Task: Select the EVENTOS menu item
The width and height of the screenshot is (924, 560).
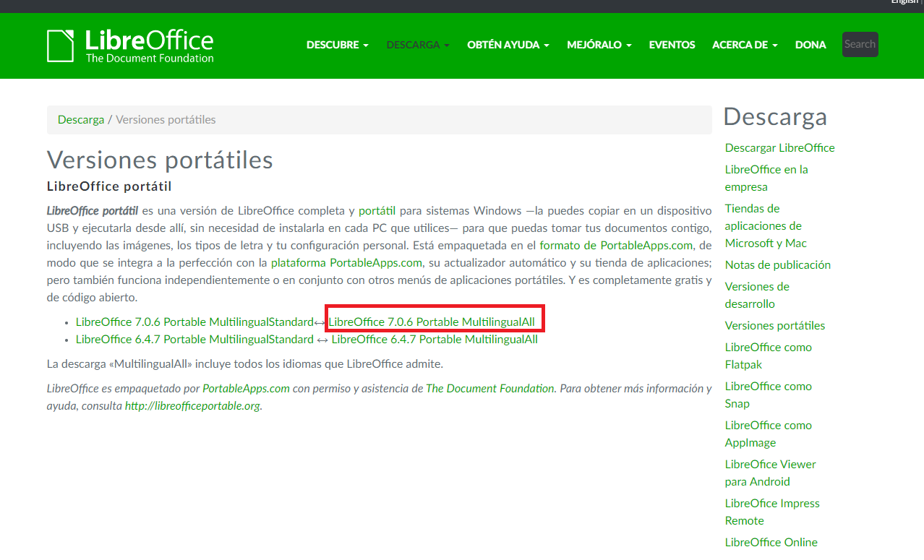Action: pyautogui.click(x=671, y=45)
